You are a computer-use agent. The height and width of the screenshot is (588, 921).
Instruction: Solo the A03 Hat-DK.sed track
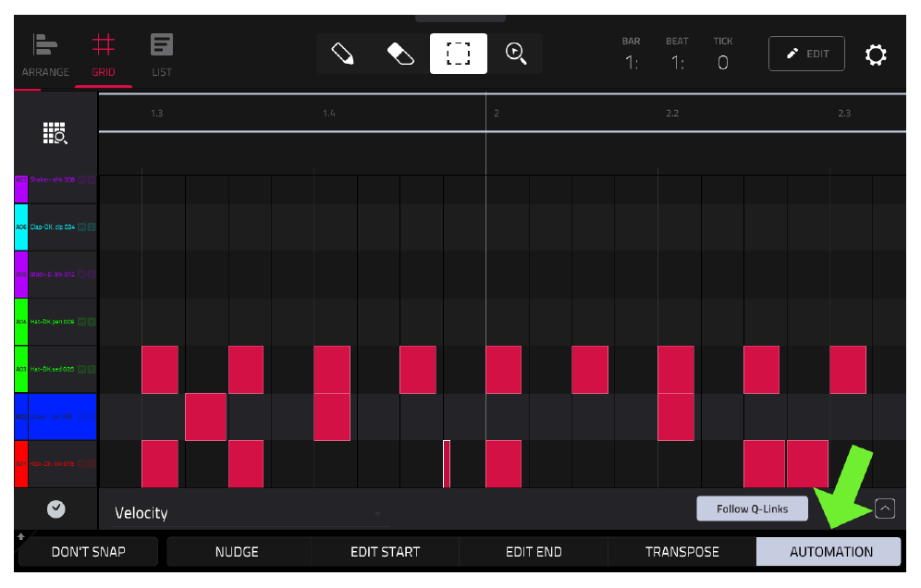(91, 369)
